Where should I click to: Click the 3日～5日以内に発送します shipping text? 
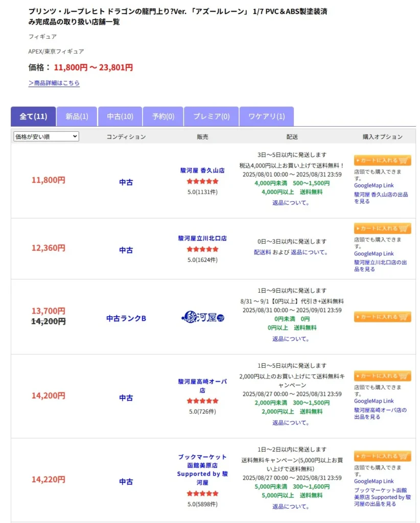(292, 155)
